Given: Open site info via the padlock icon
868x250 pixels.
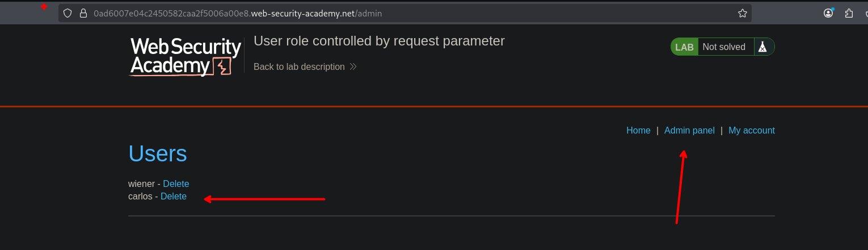Looking at the screenshot, I should coord(83,13).
